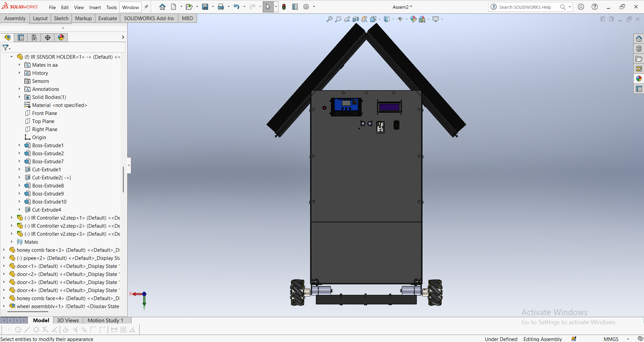Screen dimensions: 644x342
Task: Collapse the IR SENSOR HOLDER<1> component
Action: (11, 57)
